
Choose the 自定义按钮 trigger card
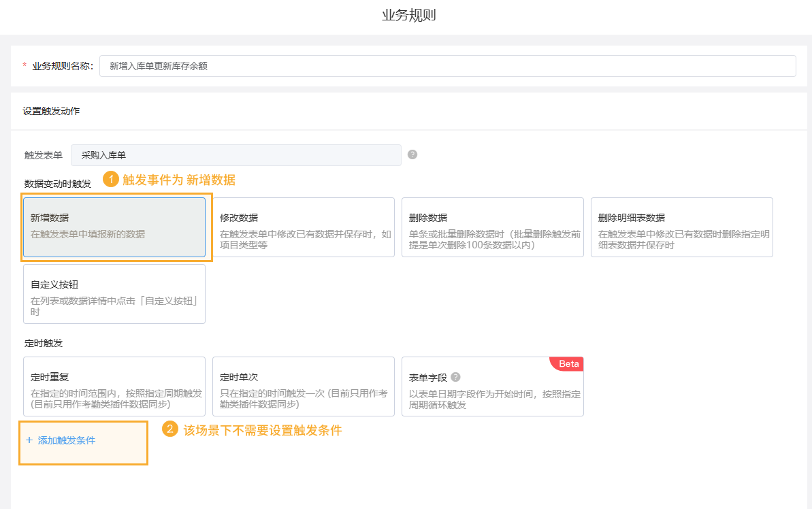tap(114, 294)
